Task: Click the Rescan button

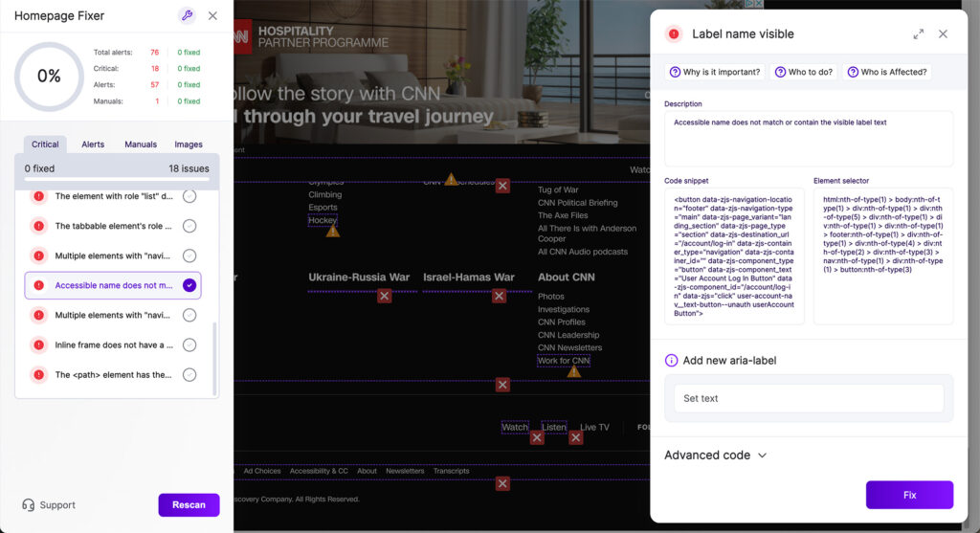Action: click(x=189, y=505)
